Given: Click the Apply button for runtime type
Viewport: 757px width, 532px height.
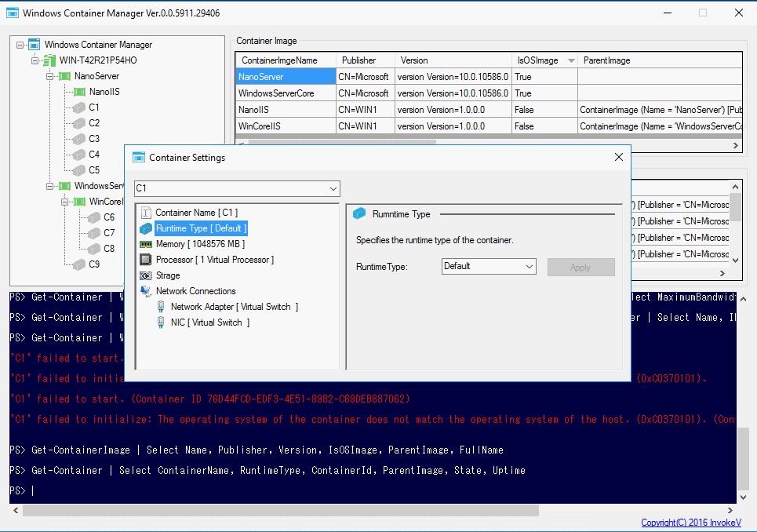Looking at the screenshot, I should tap(580, 268).
